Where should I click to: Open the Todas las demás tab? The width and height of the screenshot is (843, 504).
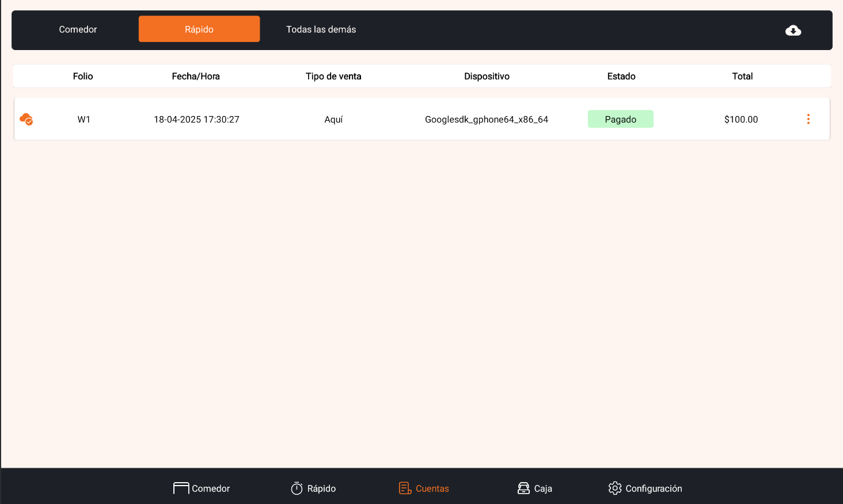321,29
